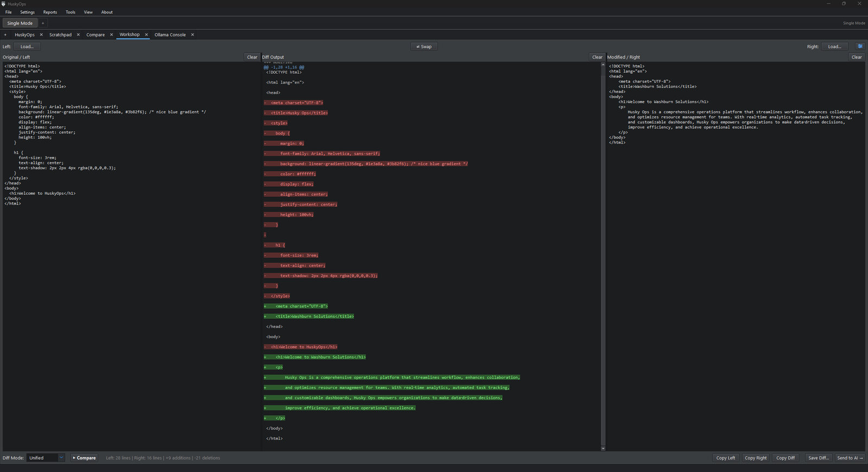Click the added line '<title>Washburn Solutions</title>' in diff
This screenshot has width=868, height=472.
[309, 316]
